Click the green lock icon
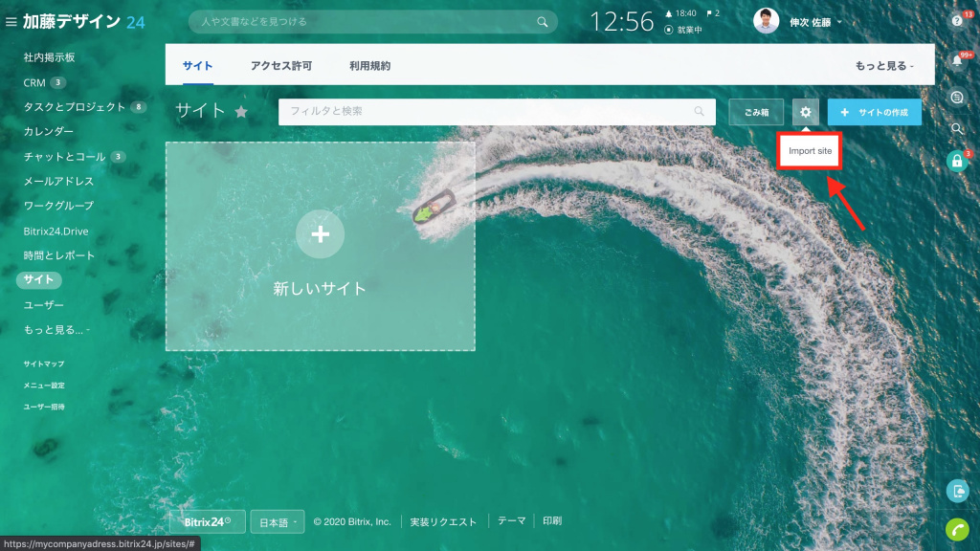 pos(956,161)
